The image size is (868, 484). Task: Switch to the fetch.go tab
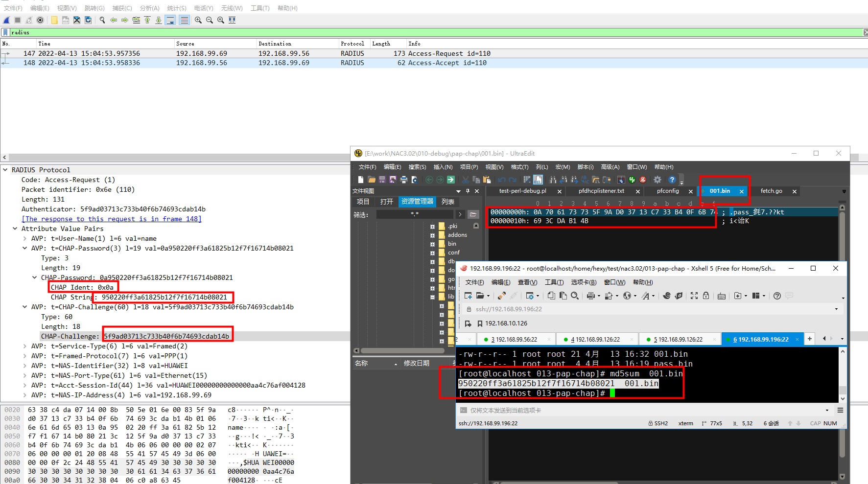[771, 191]
